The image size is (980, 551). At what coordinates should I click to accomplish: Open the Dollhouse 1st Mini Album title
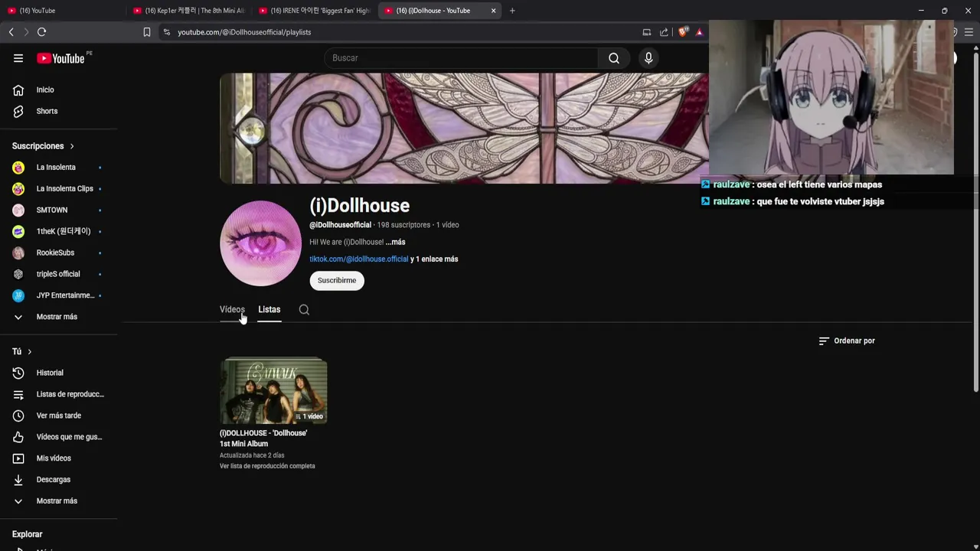tap(263, 439)
